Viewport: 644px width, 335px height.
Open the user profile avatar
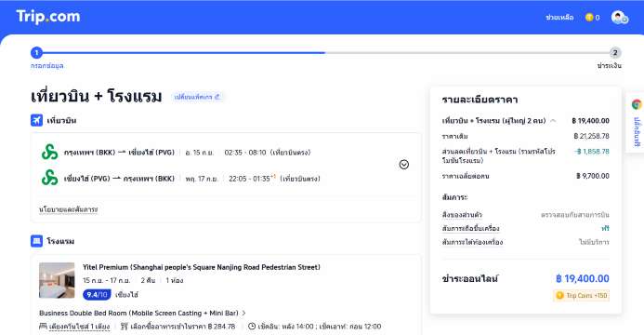[x=619, y=18]
